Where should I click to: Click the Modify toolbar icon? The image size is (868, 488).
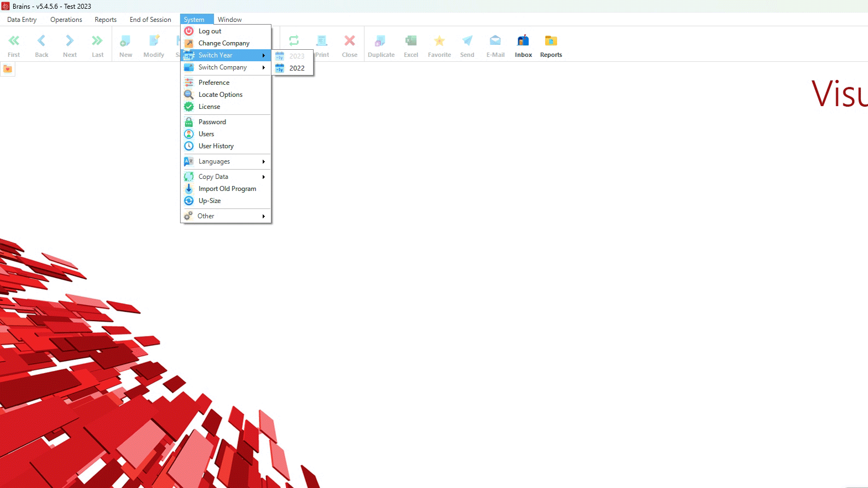(x=154, y=45)
